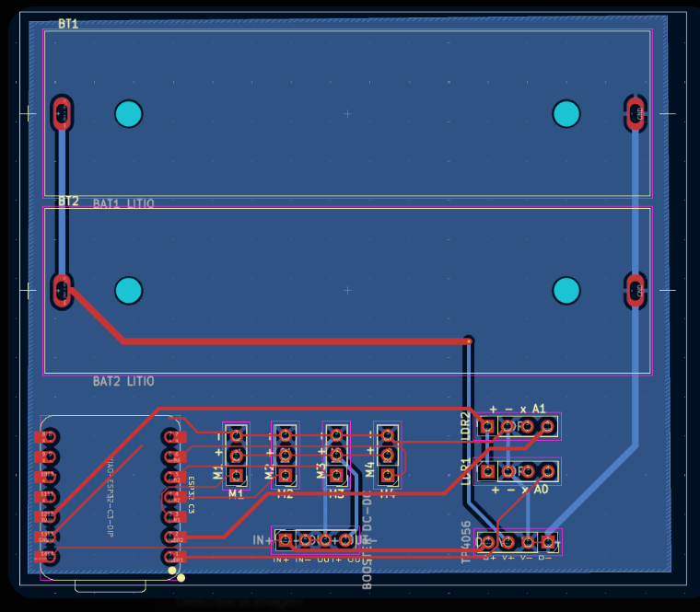Select the square pad of connector M1
The width and height of the screenshot is (700, 612).
point(237,475)
